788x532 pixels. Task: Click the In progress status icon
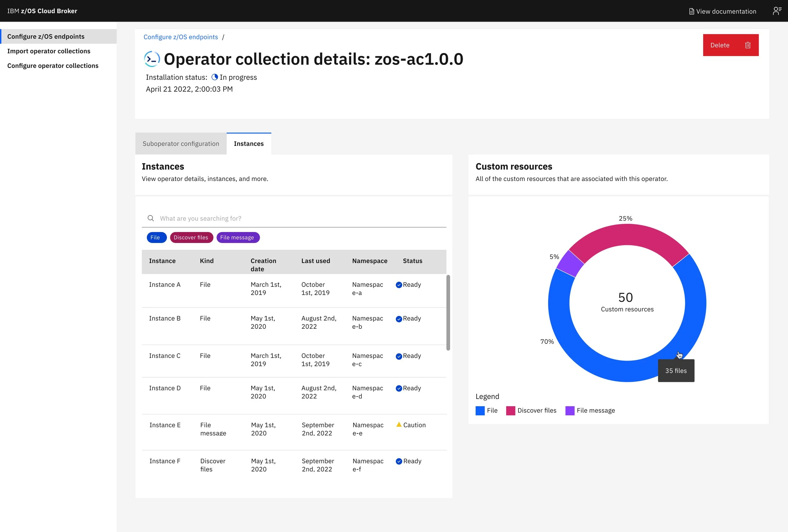tap(215, 77)
